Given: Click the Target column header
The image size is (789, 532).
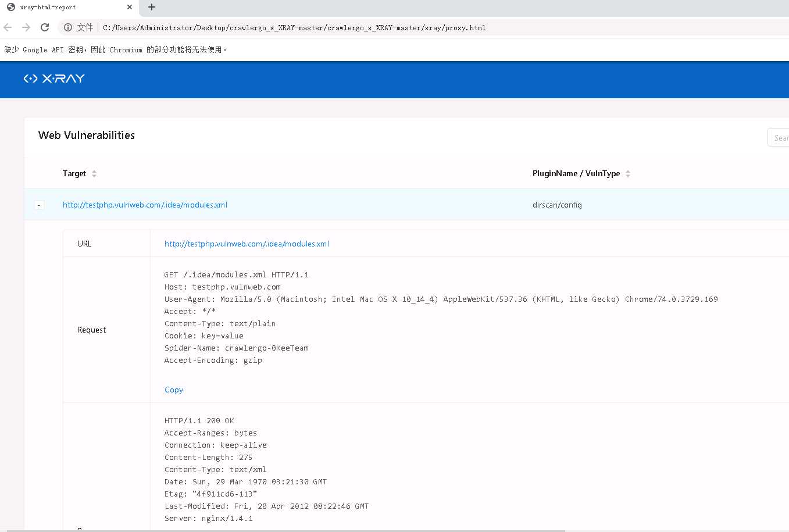Looking at the screenshot, I should 74,173.
